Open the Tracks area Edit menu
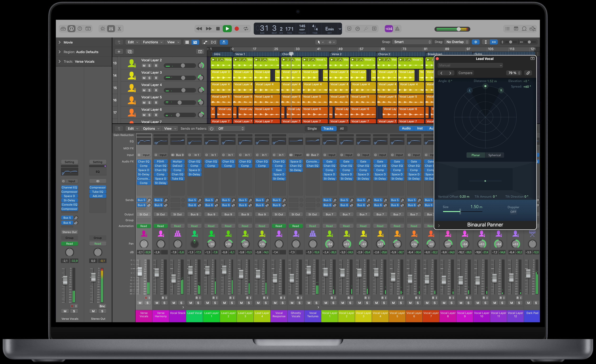Image resolution: width=596 pixels, height=364 pixels. pos(133,42)
